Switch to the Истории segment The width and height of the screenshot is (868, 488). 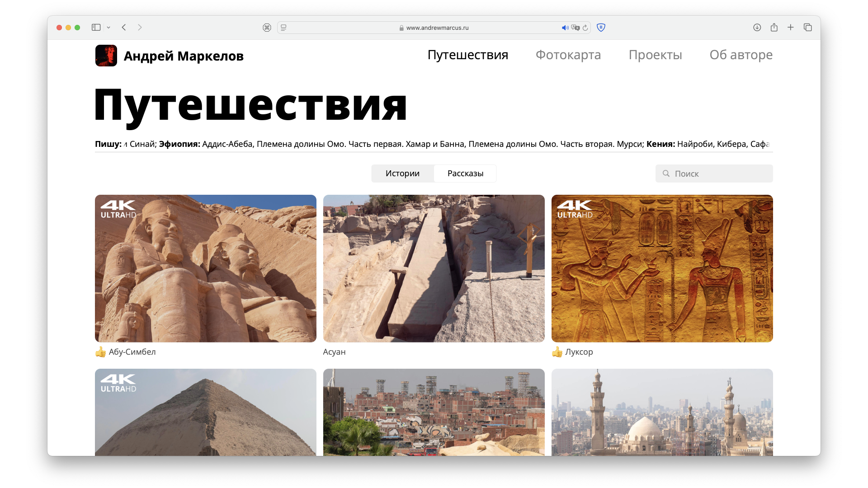coord(402,174)
